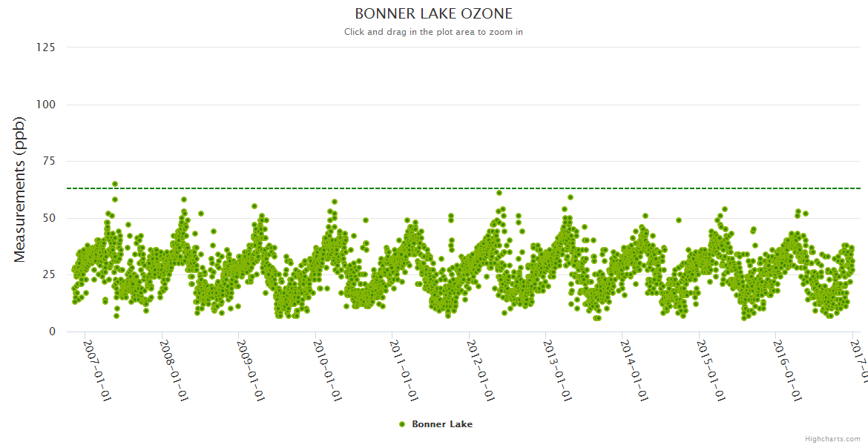The image size is (868, 445).
Task: Click the 'Click and drag' subtitle text
Action: (x=433, y=32)
